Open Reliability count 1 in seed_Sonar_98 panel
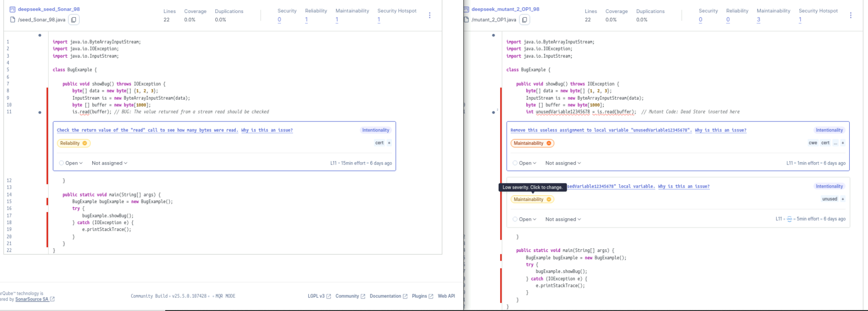 306,20
